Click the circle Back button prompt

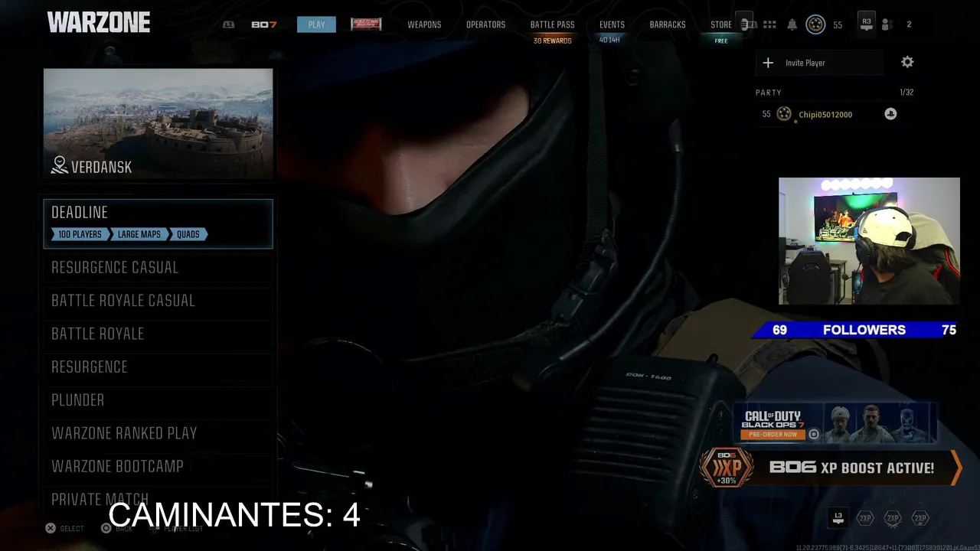[116, 528]
